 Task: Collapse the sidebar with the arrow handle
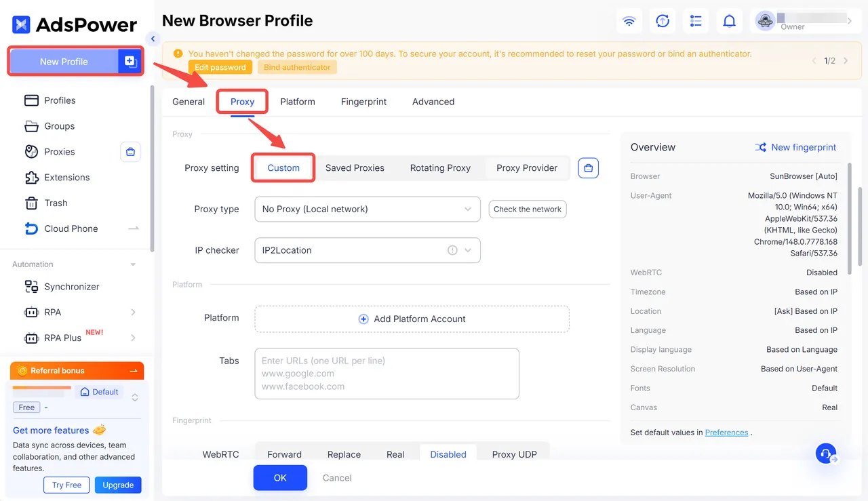pyautogui.click(x=153, y=39)
